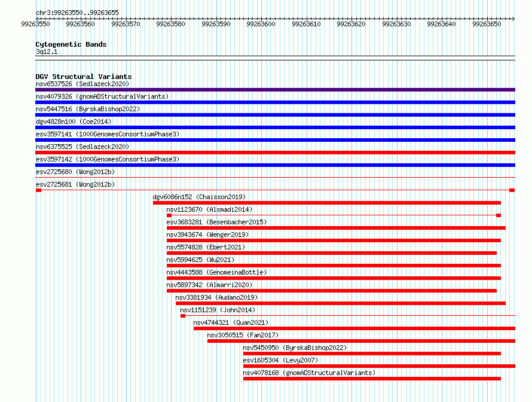Select dgv6086n152 (Chaisson2019) variant label
This screenshot has height=402, width=532.
tap(199, 197)
